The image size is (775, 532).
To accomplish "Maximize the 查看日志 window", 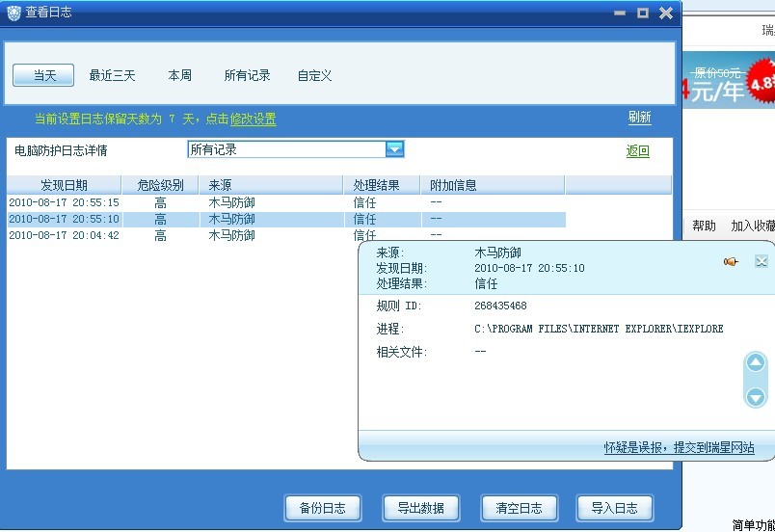I will (x=643, y=13).
